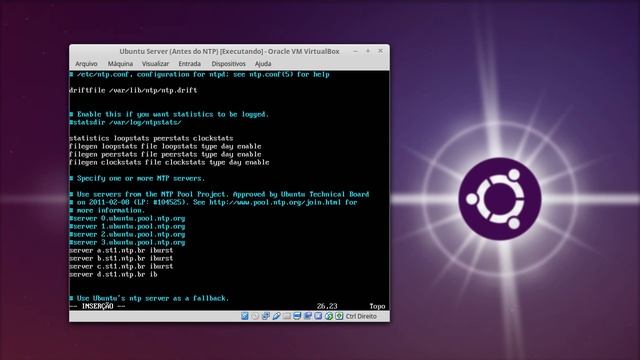The image size is (640, 360).
Task: Click the '-- INSERÇÃO --' mode indicator
Action: tap(97, 306)
